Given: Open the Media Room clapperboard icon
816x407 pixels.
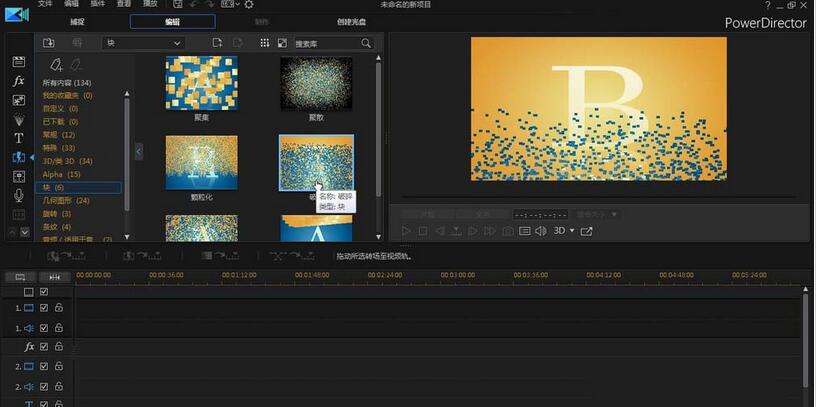Looking at the screenshot, I should point(18,62).
